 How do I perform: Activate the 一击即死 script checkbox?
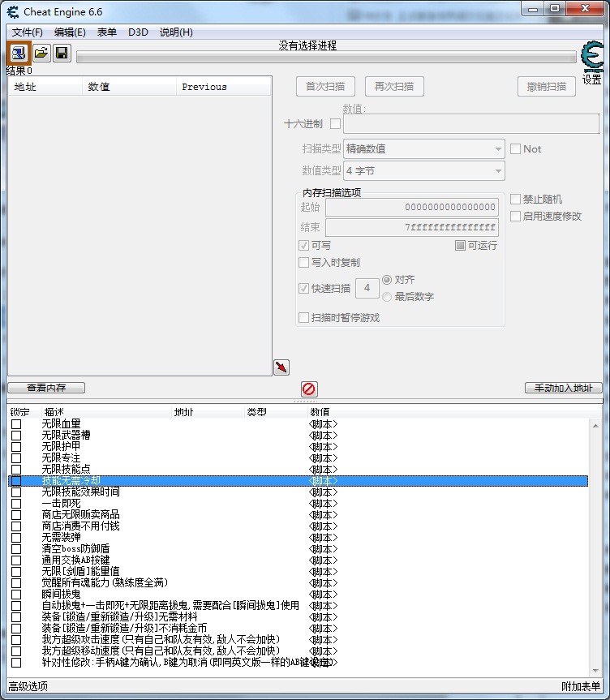coord(16,504)
